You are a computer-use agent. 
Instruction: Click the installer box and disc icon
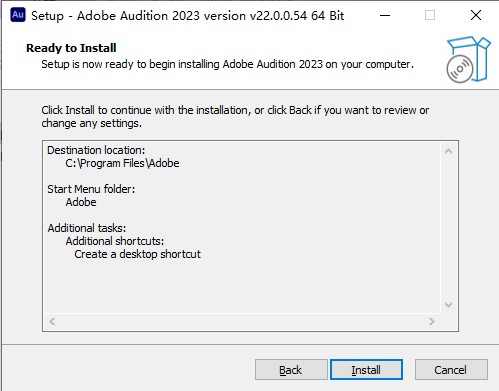468,59
